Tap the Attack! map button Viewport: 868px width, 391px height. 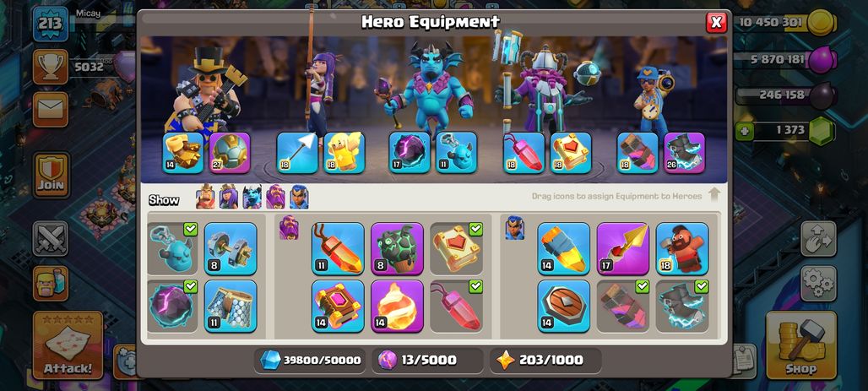(68, 345)
